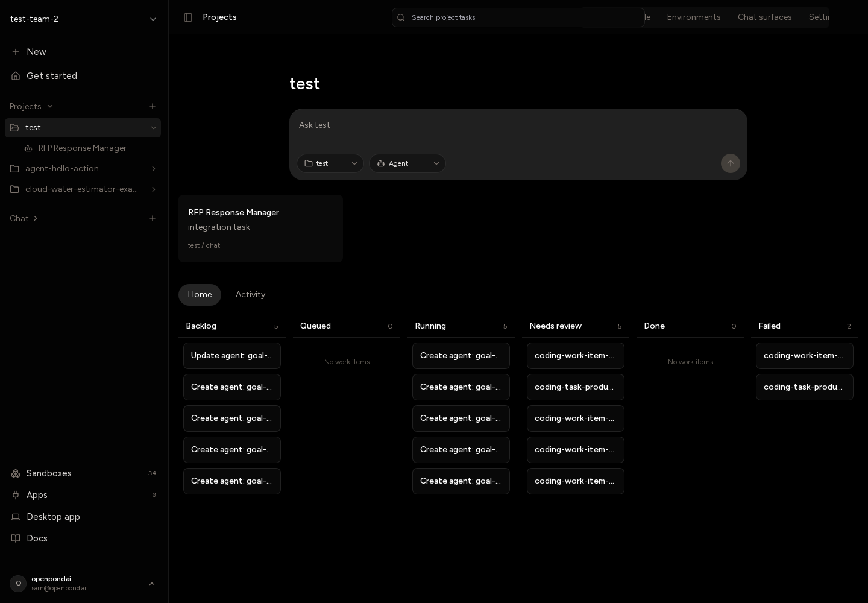
Task: Click the send arrow button in prompt box
Action: point(731,163)
